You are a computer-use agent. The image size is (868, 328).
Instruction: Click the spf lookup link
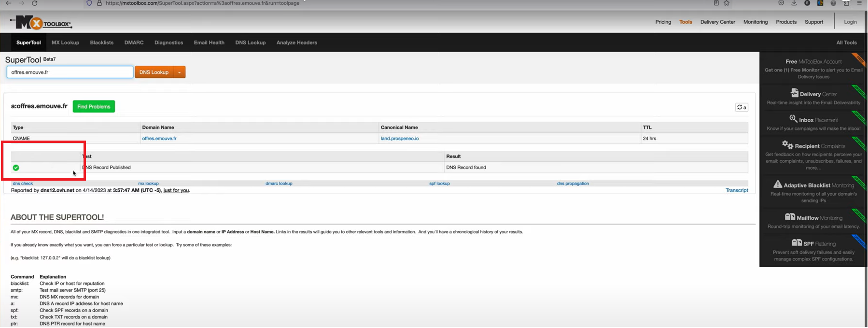click(x=439, y=184)
